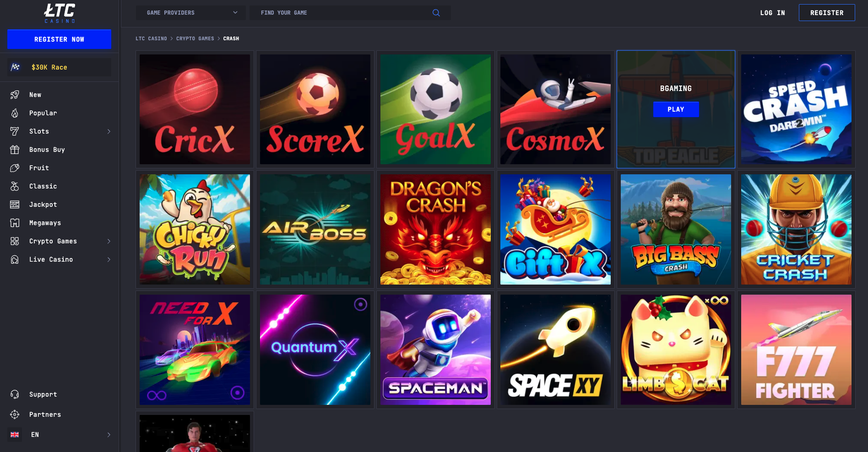
Task: Open the Cricket Crash game thumbnail
Action: pyautogui.click(x=796, y=229)
